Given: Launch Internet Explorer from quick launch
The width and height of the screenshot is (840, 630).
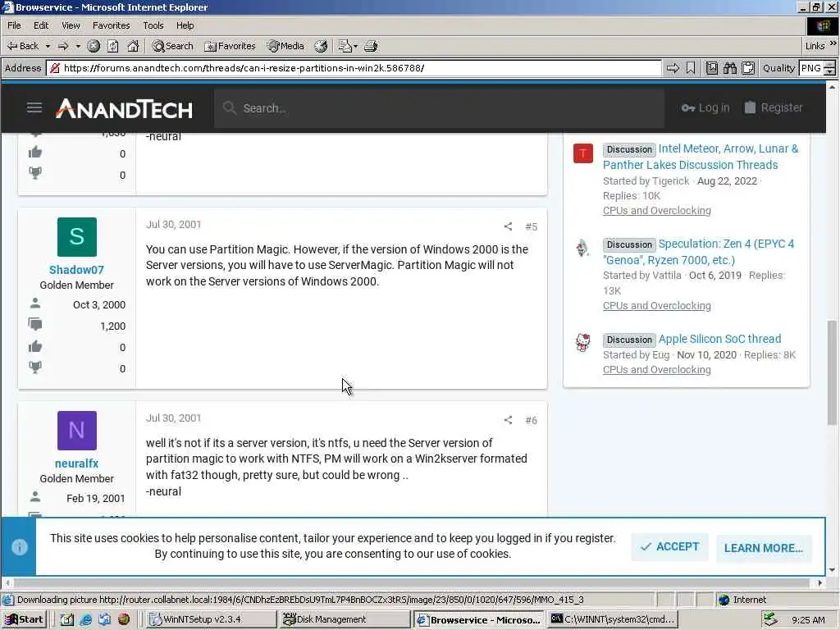Looking at the screenshot, I should click(x=85, y=620).
